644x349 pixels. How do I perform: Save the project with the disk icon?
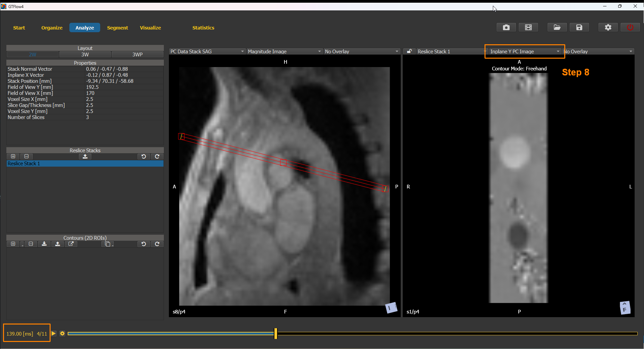pyautogui.click(x=579, y=27)
